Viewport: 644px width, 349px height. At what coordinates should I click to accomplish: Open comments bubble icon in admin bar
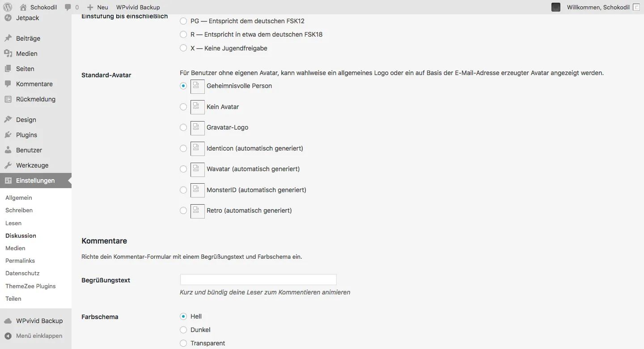[68, 7]
